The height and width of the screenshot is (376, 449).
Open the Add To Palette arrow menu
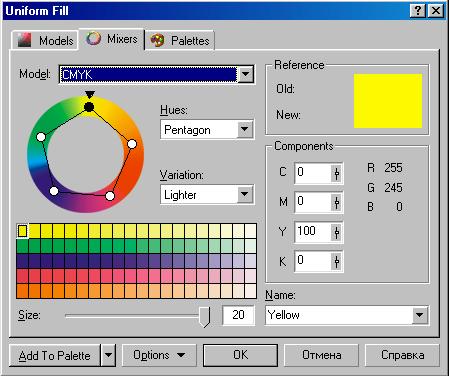click(108, 355)
